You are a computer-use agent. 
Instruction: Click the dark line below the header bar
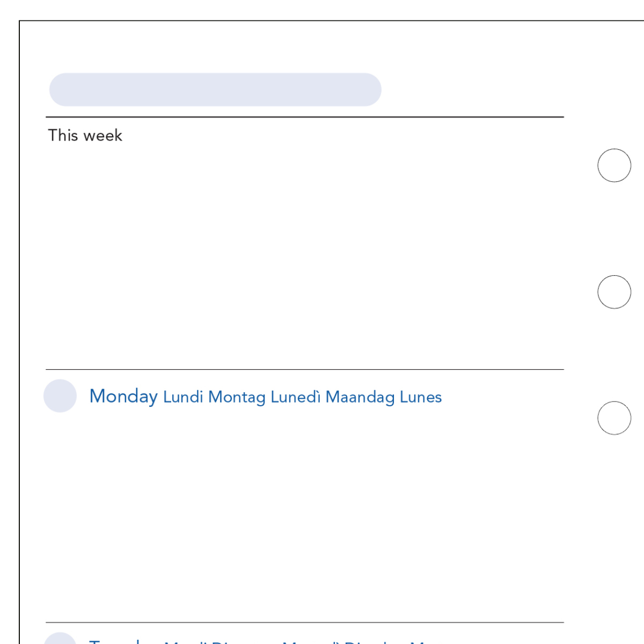305,117
